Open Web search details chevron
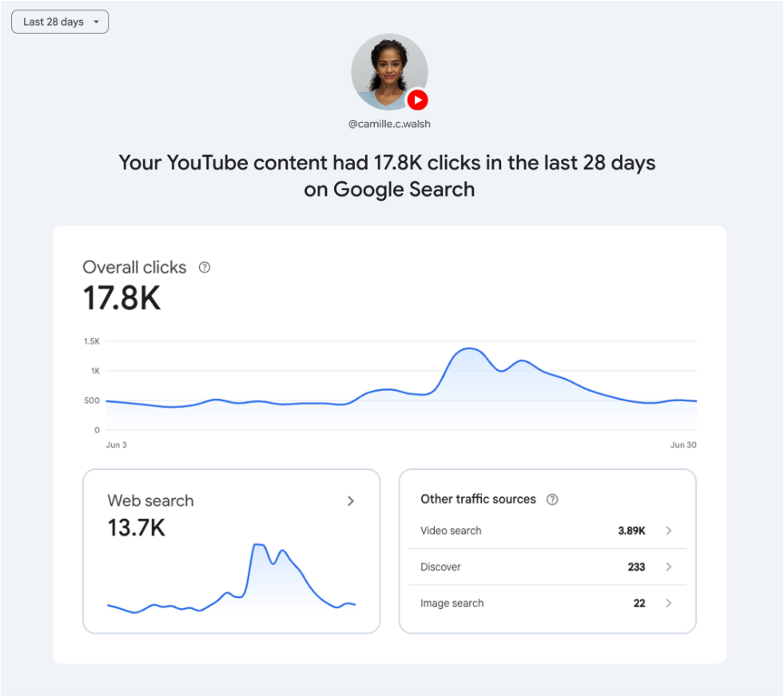This screenshot has width=784, height=697. pos(351,501)
